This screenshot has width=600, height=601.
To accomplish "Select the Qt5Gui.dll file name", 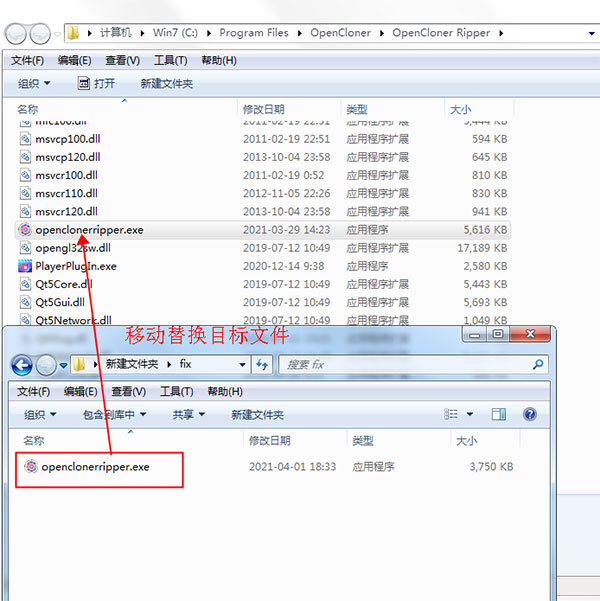I will point(60,302).
